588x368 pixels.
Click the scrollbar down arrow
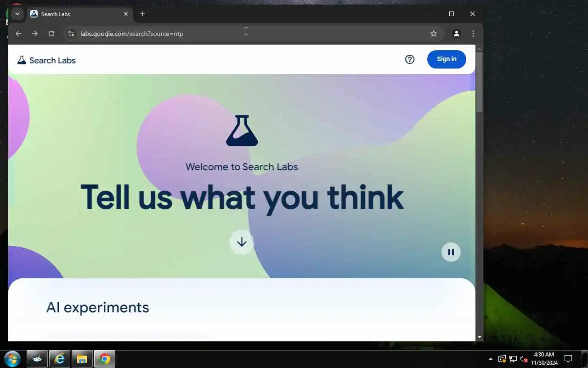[479, 337]
